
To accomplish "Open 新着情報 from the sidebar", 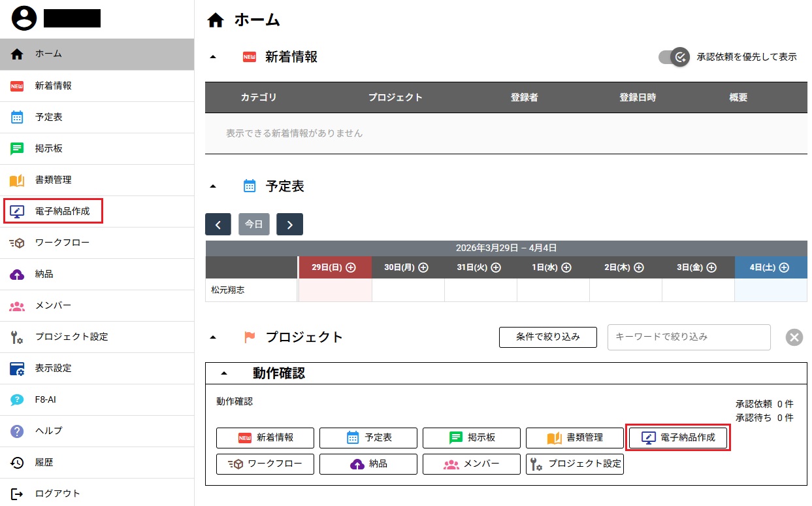I will click(x=97, y=86).
